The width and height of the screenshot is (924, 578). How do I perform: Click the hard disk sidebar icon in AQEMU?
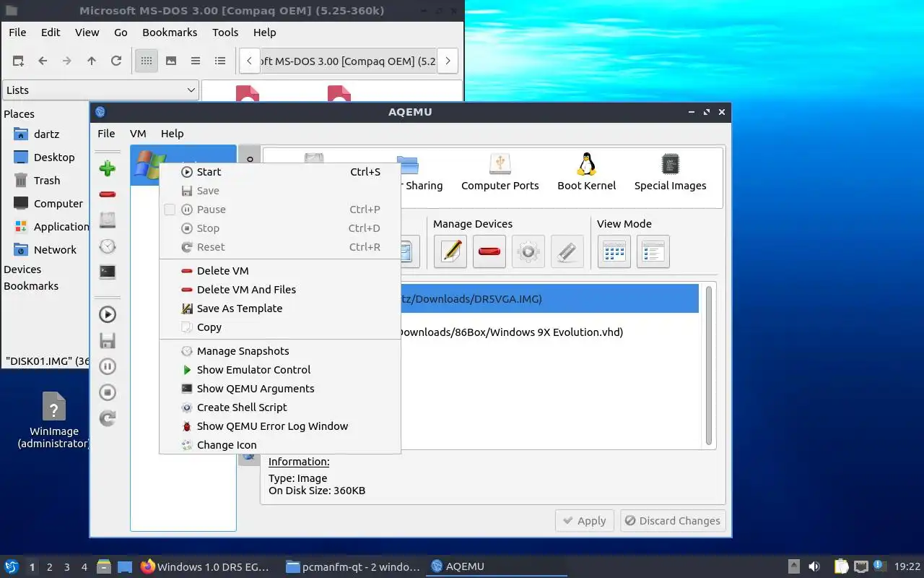coord(108,220)
